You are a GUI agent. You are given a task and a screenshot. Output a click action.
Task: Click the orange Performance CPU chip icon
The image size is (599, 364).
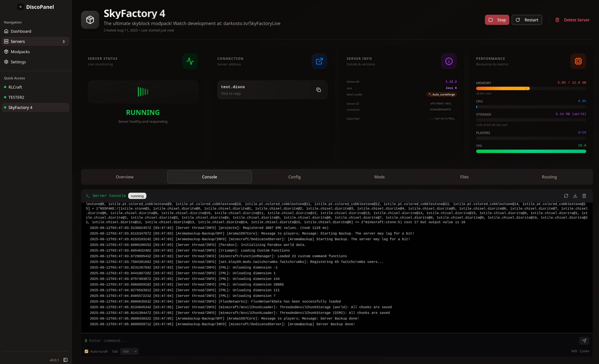point(578,61)
